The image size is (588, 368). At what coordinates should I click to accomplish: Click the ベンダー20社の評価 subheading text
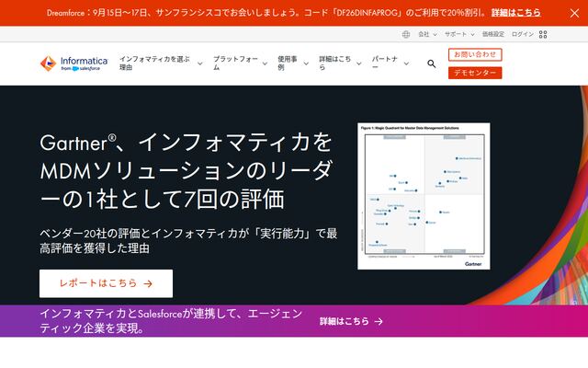click(188, 241)
